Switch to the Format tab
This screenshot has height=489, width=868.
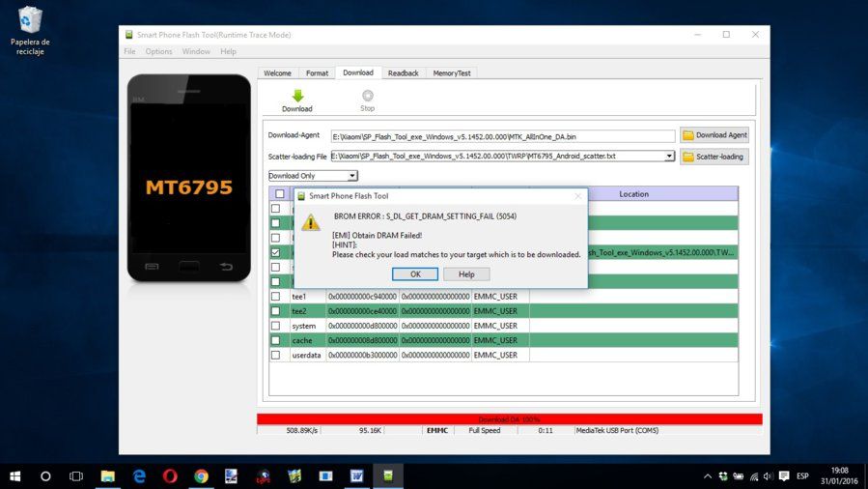click(x=318, y=73)
